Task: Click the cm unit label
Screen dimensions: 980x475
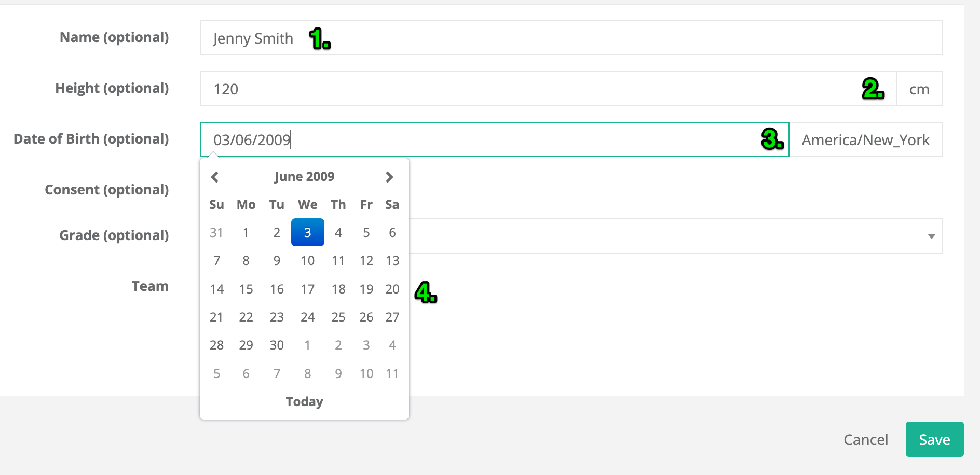Action: tap(919, 89)
